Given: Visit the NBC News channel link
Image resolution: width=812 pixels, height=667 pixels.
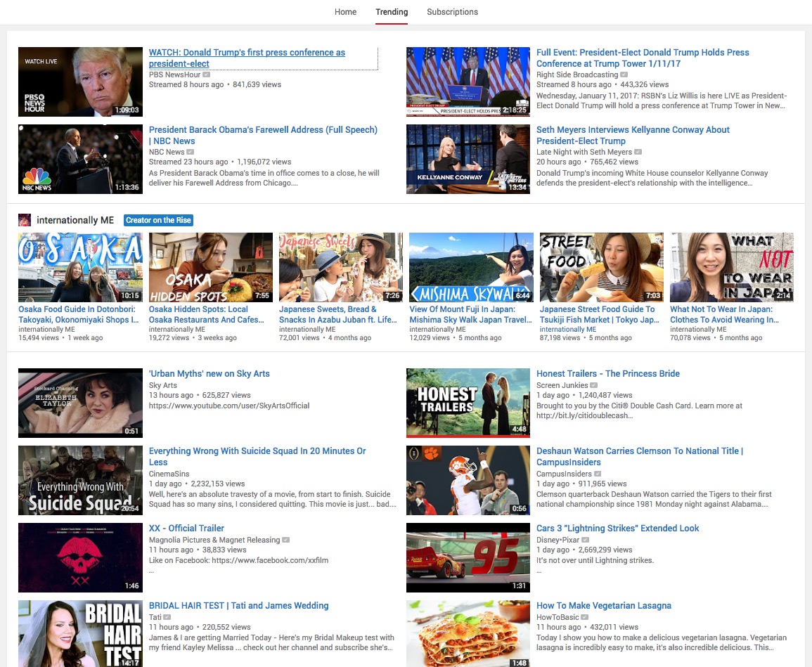Looking at the screenshot, I should [x=167, y=152].
